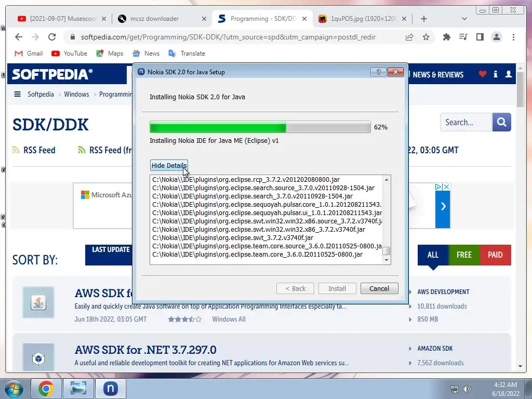Click the help button in setup titlebar
This screenshot has width=532, height=399.
(x=378, y=72)
